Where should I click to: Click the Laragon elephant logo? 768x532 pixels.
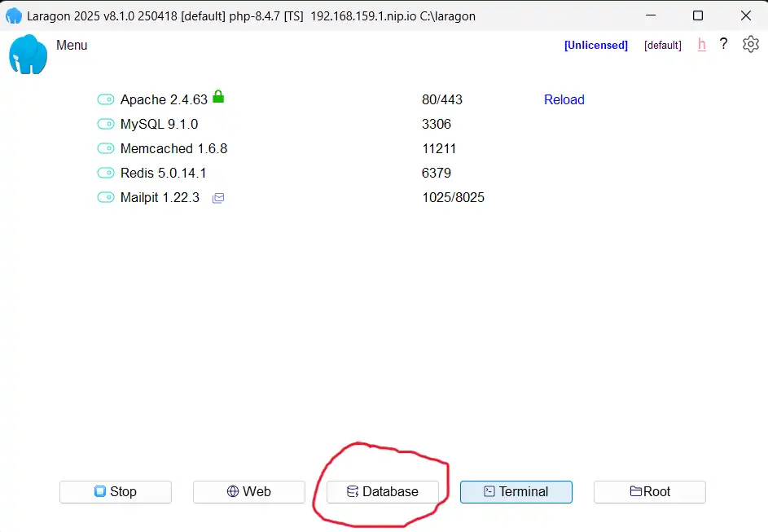pos(28,55)
